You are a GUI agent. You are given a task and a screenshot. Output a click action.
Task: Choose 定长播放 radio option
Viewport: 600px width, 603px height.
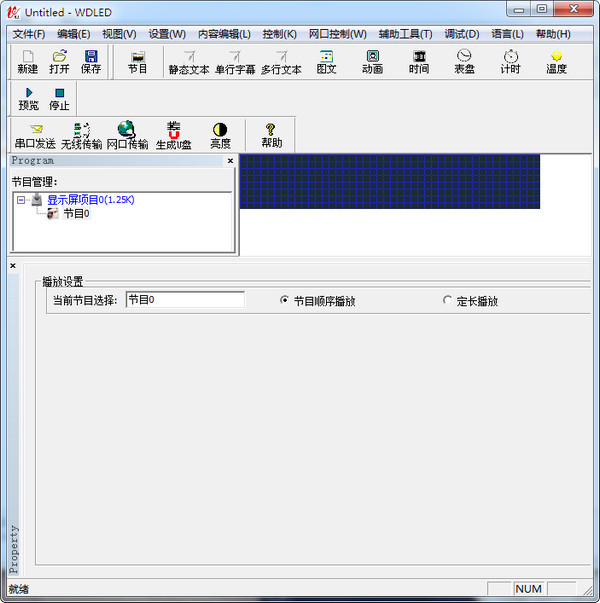click(x=447, y=300)
